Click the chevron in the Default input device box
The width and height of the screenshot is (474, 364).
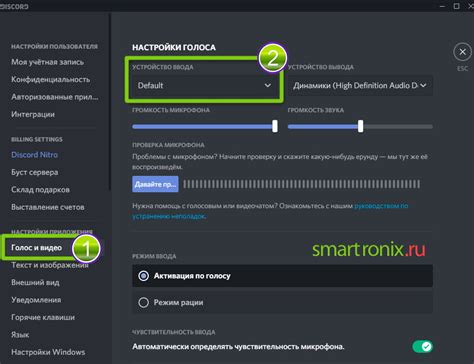pos(267,86)
